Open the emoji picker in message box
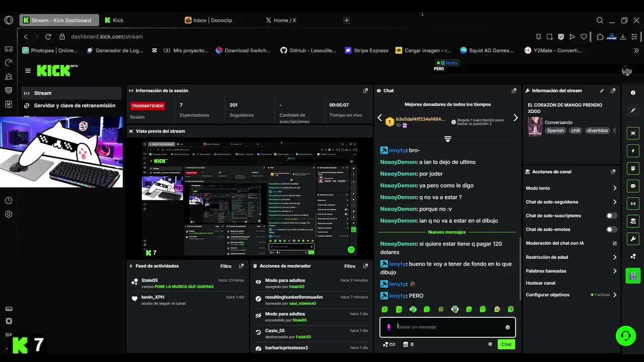The height and width of the screenshot is (362, 644). [507, 327]
